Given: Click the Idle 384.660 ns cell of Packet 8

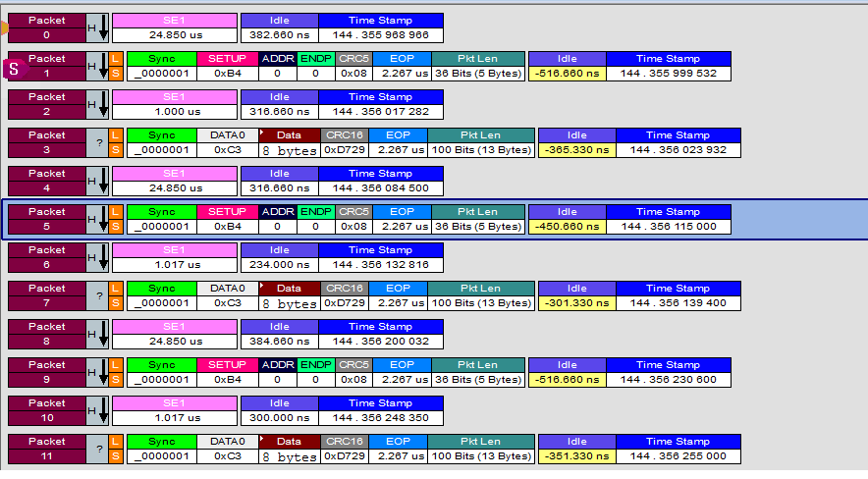Looking at the screenshot, I should [x=280, y=334].
